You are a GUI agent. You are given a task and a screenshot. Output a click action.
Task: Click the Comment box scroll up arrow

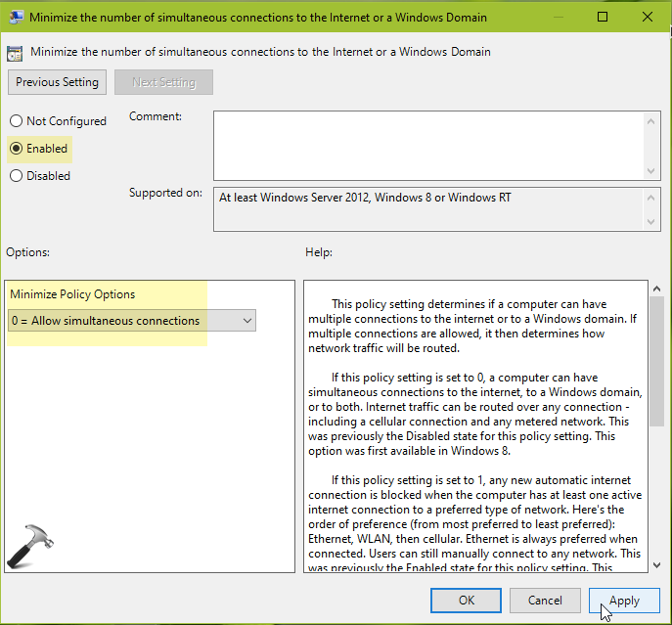coord(651,121)
